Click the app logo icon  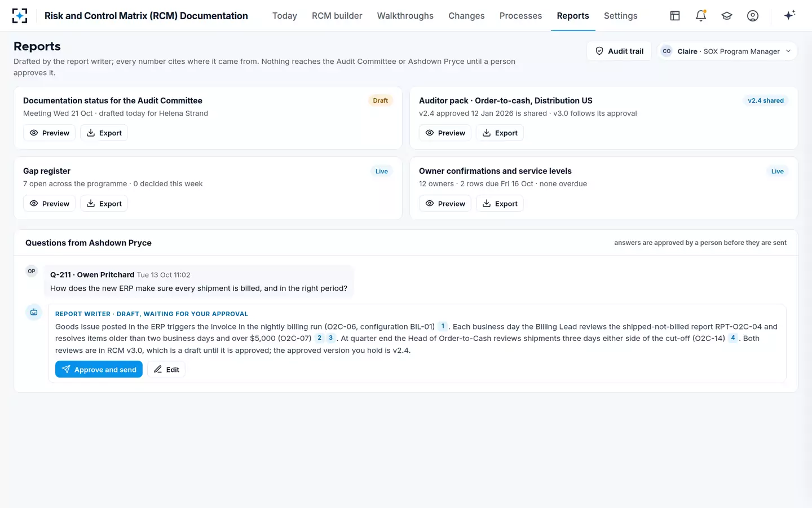(x=20, y=16)
